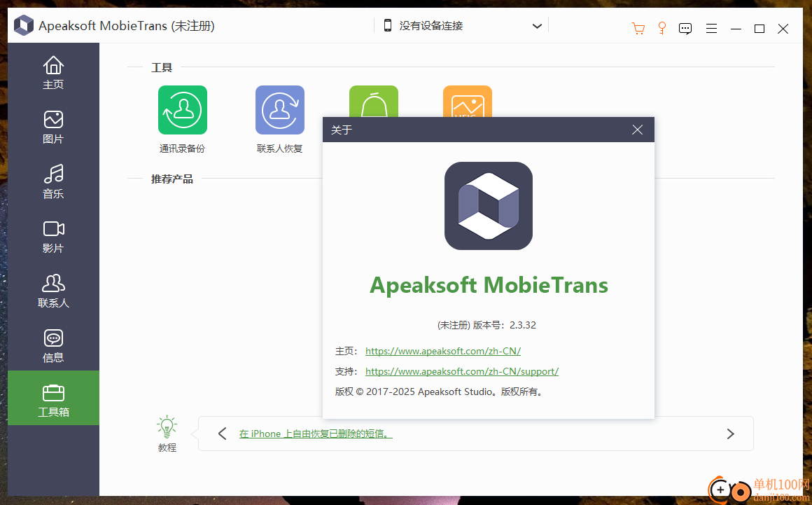This screenshot has width=812, height=505.
Task: Launch the 联系人恢复 contacts restore tool
Action: coord(279,110)
